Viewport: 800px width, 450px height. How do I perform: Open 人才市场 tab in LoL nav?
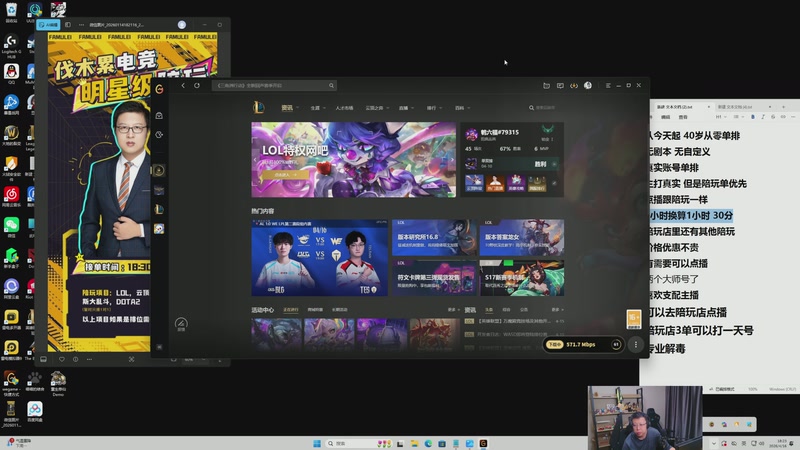[x=344, y=108]
